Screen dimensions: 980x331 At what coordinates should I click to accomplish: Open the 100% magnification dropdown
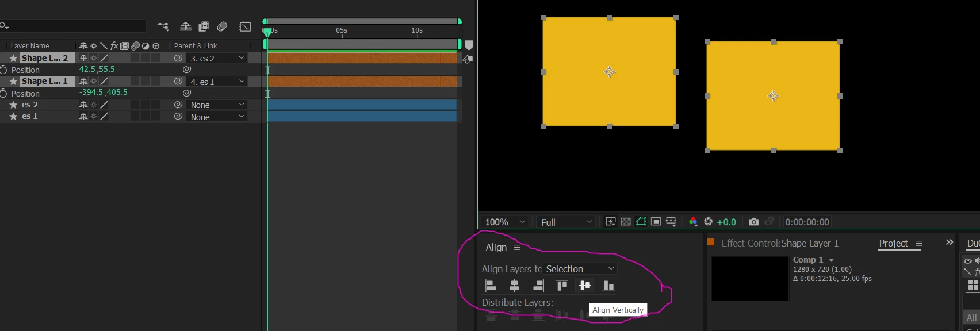(x=504, y=222)
